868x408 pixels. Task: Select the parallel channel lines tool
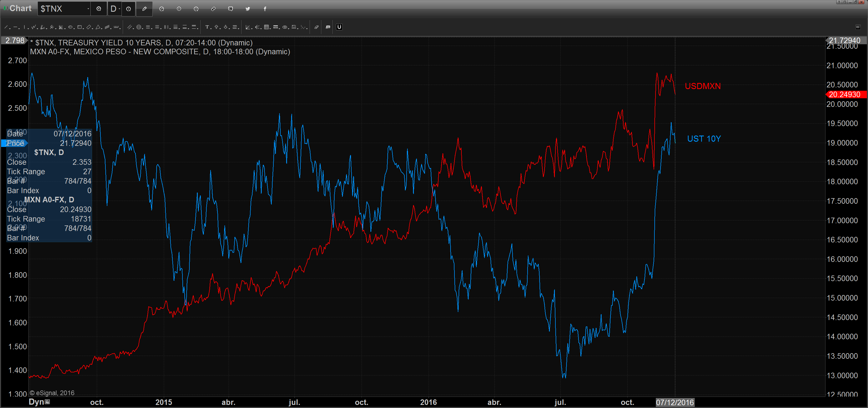pos(130,27)
